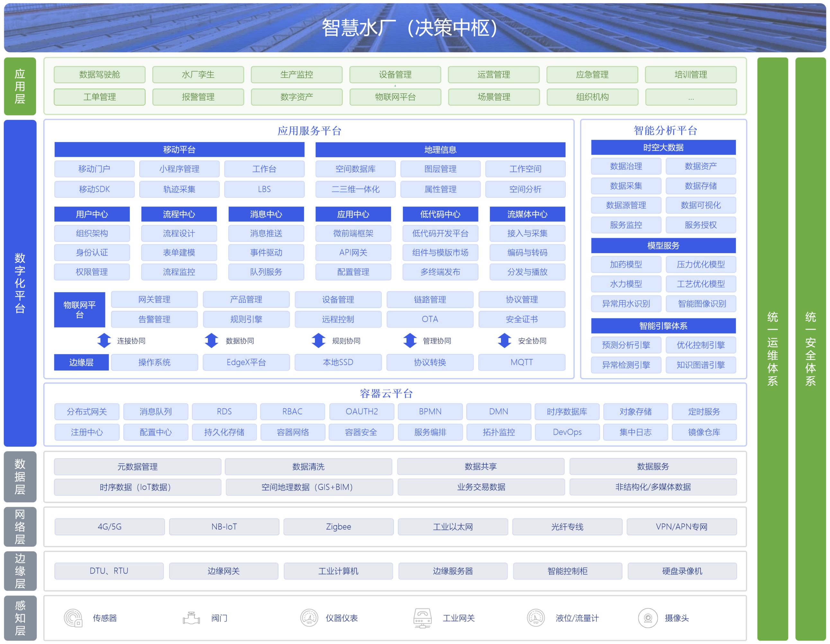
Task: Click the 安全协同 double arrow icon
Action: point(505,341)
